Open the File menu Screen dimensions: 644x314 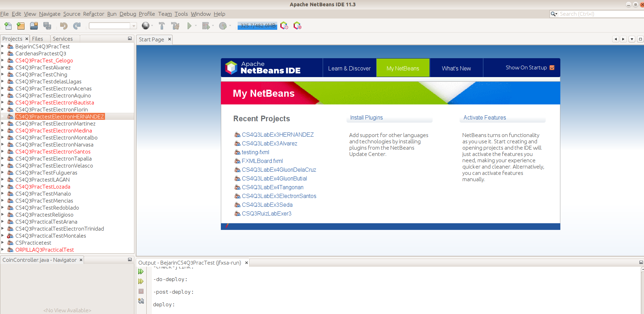(x=5, y=14)
